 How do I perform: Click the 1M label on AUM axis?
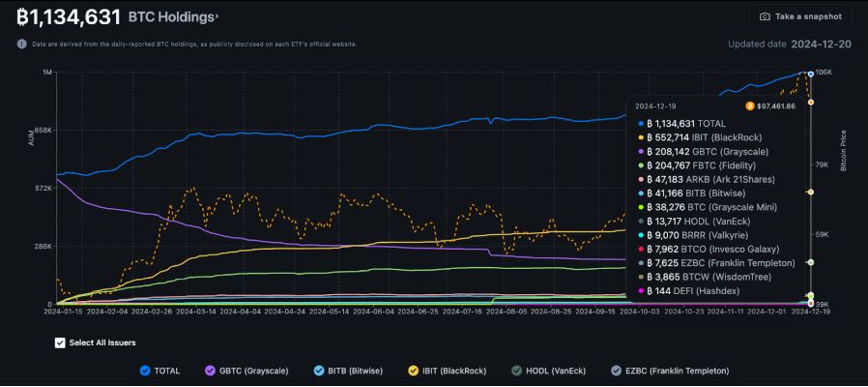46,73
